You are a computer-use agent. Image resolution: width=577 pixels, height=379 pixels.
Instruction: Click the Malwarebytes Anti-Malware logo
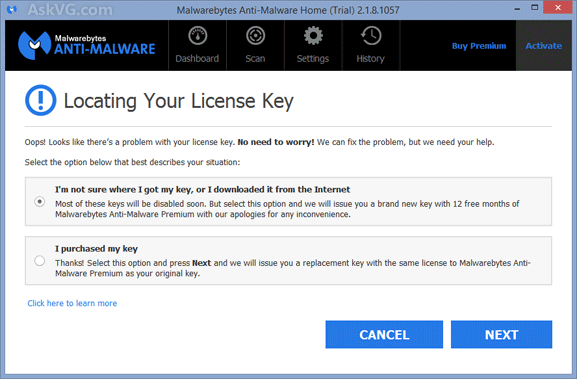(x=87, y=45)
